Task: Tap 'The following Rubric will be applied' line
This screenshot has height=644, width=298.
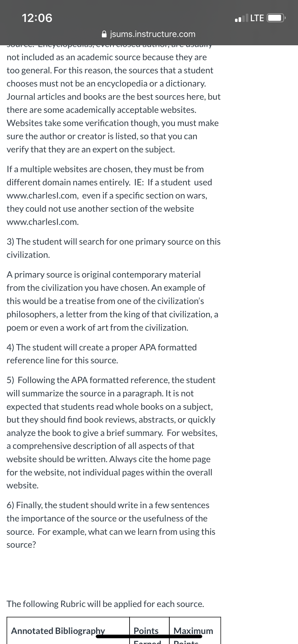Action: [x=105, y=604]
